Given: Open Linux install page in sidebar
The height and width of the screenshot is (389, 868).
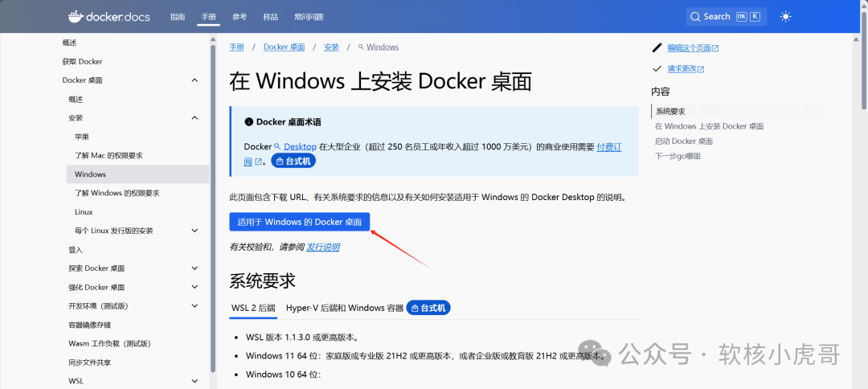Looking at the screenshot, I should click(84, 212).
